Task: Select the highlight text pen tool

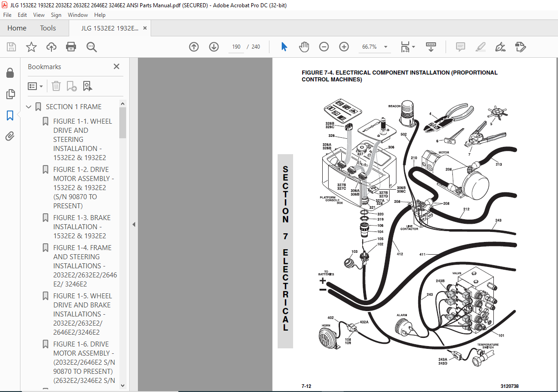Action: tap(480, 47)
